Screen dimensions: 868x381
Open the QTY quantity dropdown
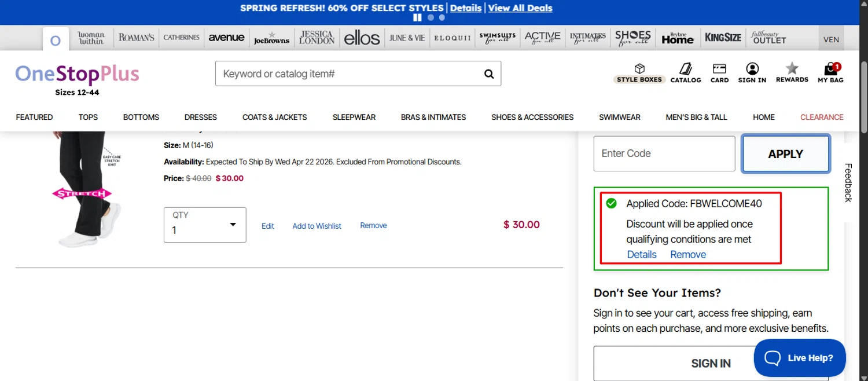(205, 225)
